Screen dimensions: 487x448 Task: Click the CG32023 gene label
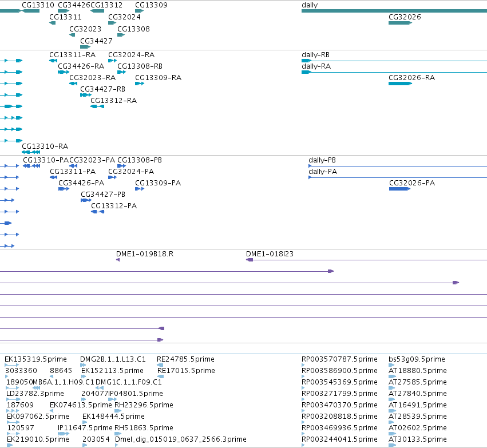point(85,29)
